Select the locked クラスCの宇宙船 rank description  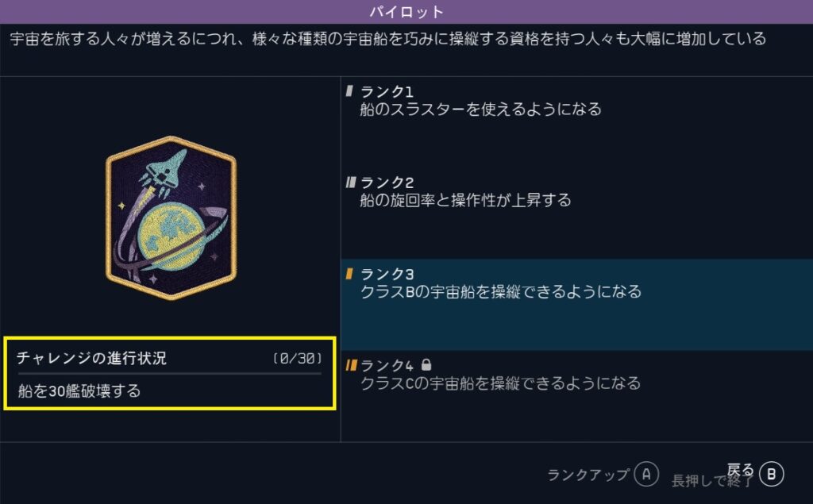coord(500,384)
